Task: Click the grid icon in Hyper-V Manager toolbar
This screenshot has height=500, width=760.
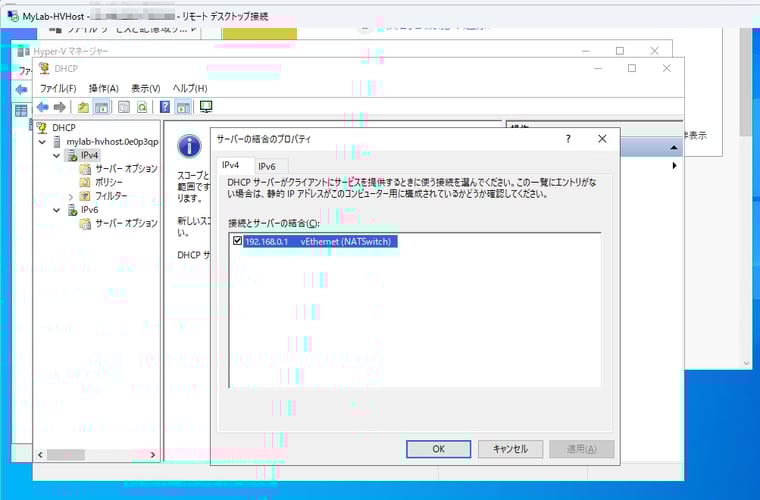Action: tap(21, 111)
